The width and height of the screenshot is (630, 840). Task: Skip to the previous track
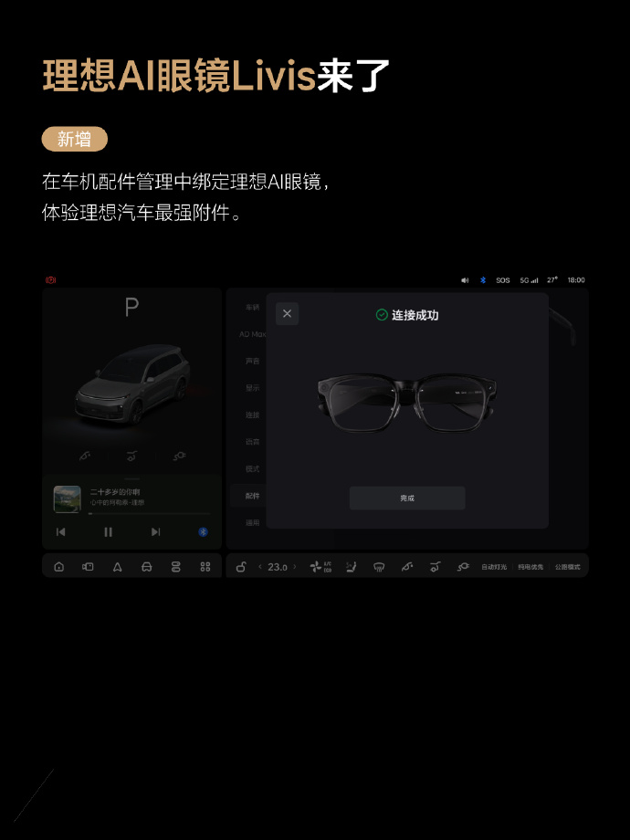60,532
